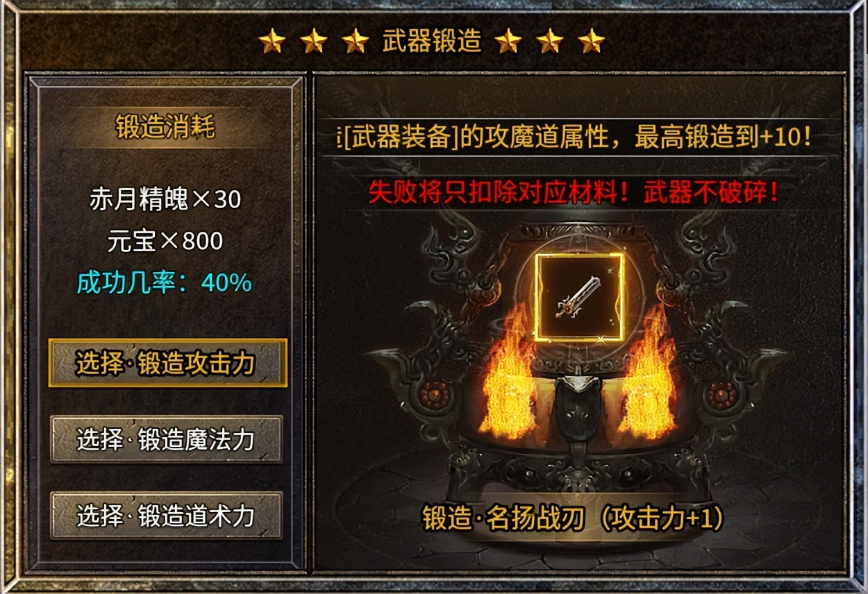Click the leftmost gold star in title row
Image resolution: width=868 pixels, height=594 pixels.
[272, 42]
